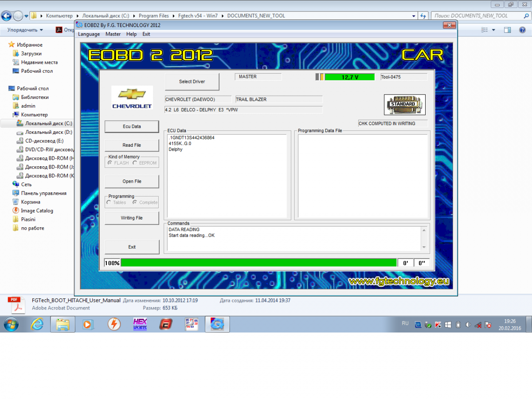Image resolution: width=532 pixels, height=399 pixels.
Task: Click the VIN line in ECU Data
Action: click(x=192, y=138)
